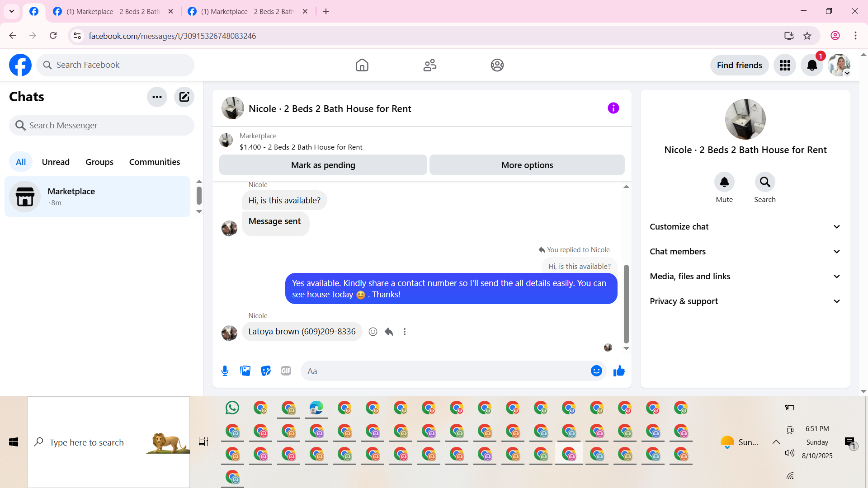The height and width of the screenshot is (488, 868).
Task: Expand the Customize chat section
Action: coord(745,227)
